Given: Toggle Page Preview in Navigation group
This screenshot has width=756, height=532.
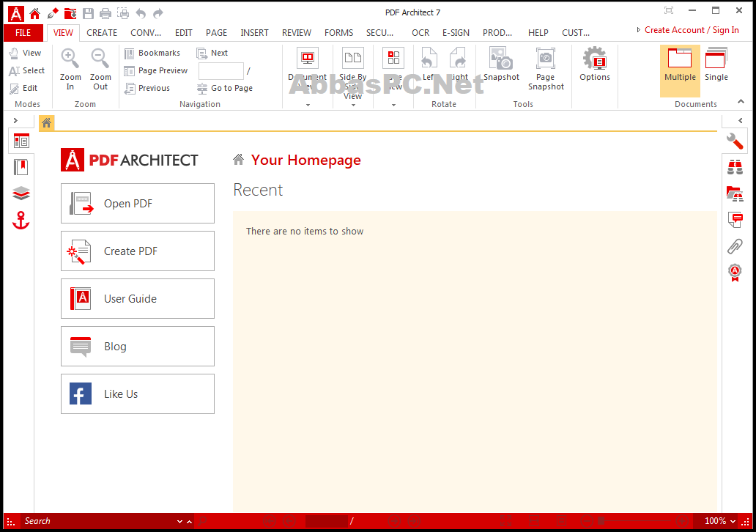Looking at the screenshot, I should pyautogui.click(x=156, y=70).
